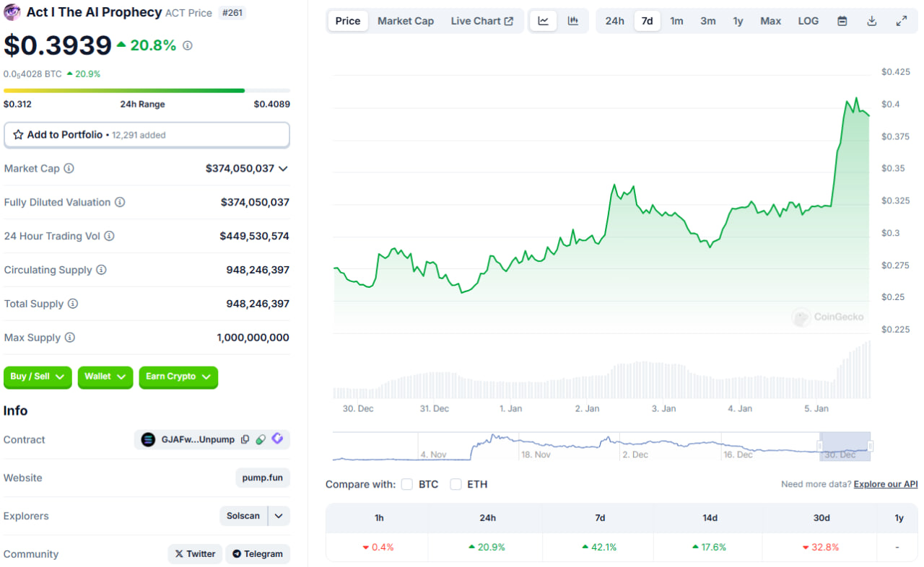Click the star icon in Add to Portfolio
This screenshot has width=924, height=567.
(18, 135)
